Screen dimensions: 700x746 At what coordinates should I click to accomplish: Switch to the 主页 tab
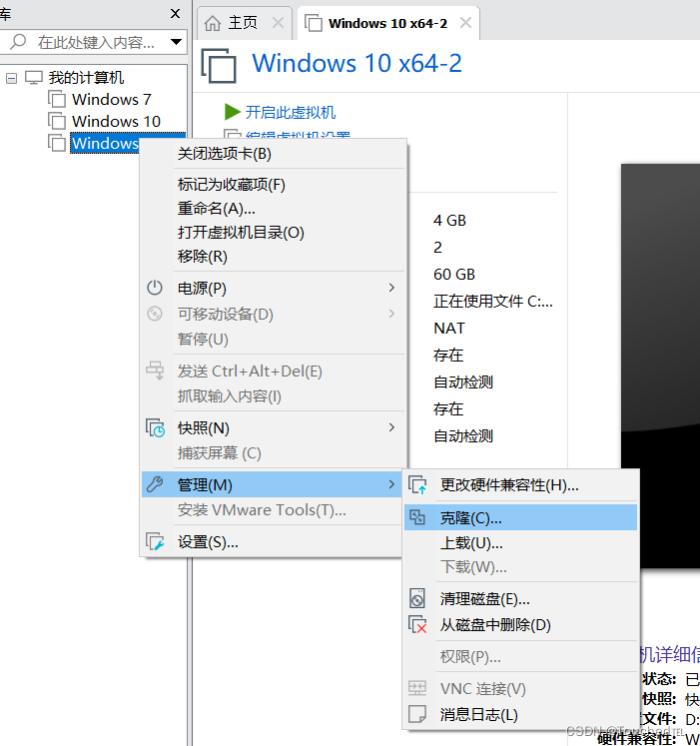(243, 23)
